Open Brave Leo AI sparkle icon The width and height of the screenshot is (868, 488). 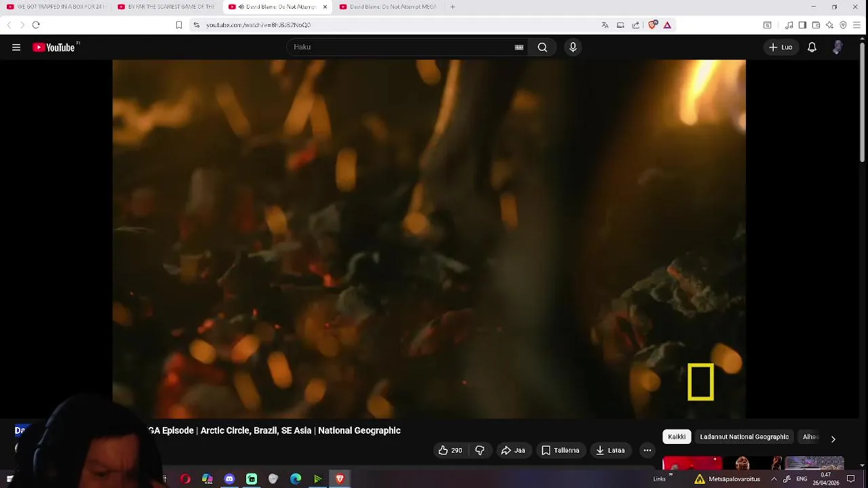(x=829, y=25)
